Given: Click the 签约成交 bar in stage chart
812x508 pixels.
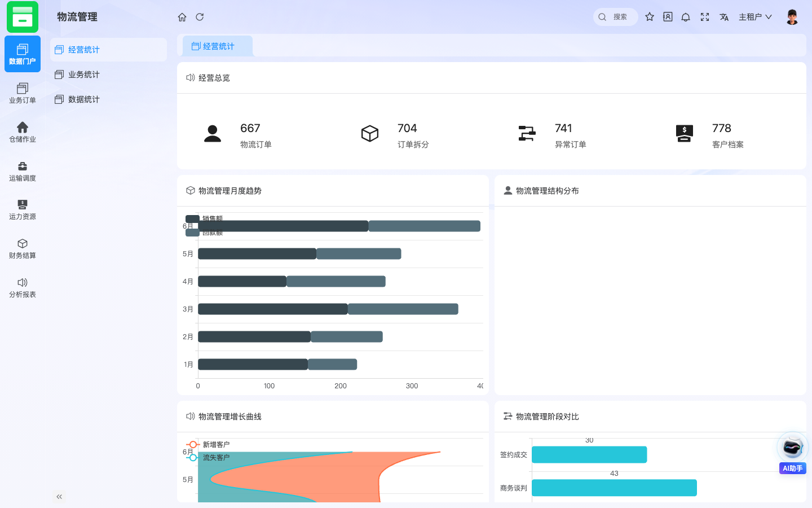Looking at the screenshot, I should pos(589,454).
